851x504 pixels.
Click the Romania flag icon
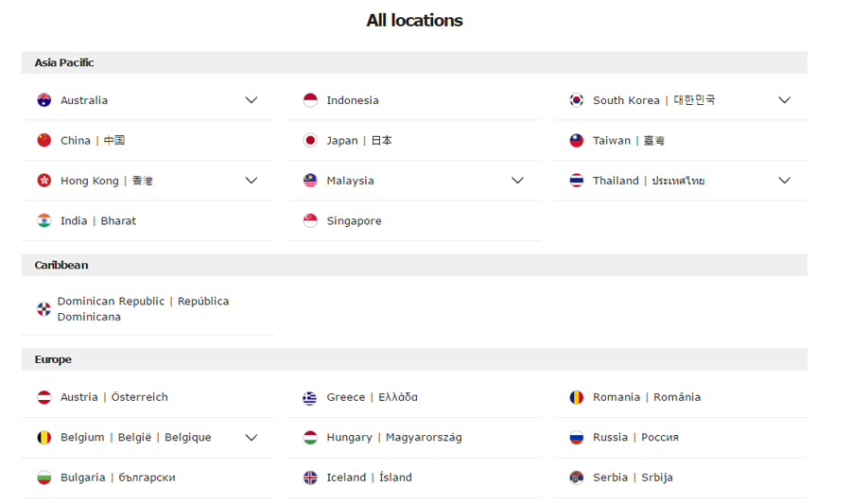coord(577,398)
